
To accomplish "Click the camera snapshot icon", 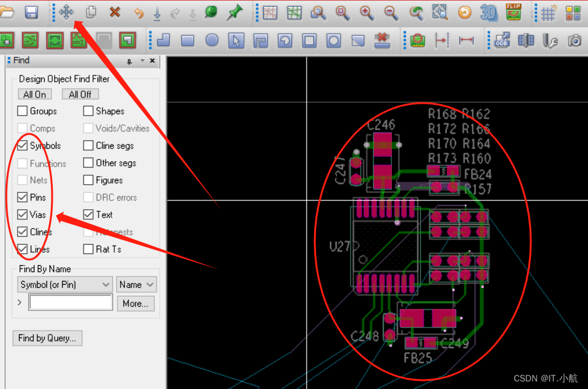I will (x=575, y=40).
